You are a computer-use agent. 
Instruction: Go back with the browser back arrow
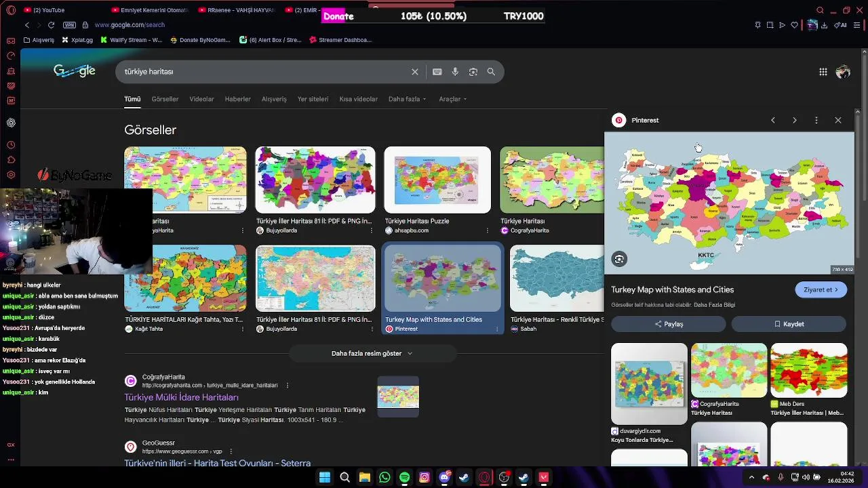tap(27, 25)
